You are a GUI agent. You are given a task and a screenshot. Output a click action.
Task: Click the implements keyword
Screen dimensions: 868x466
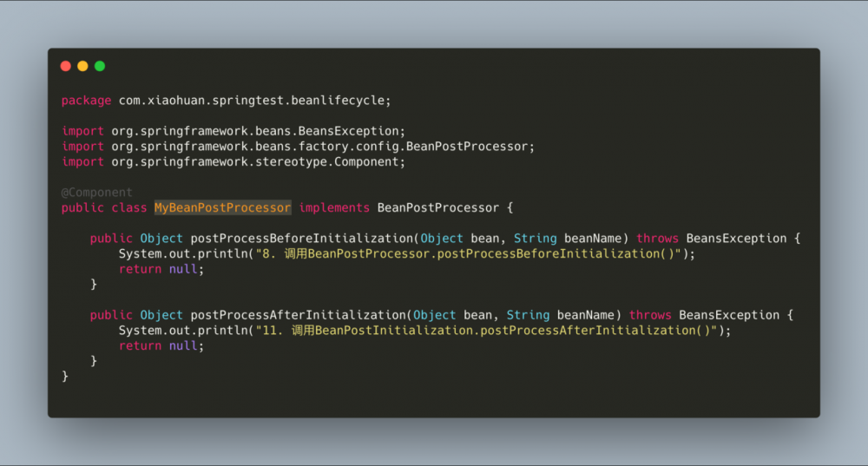(x=334, y=207)
